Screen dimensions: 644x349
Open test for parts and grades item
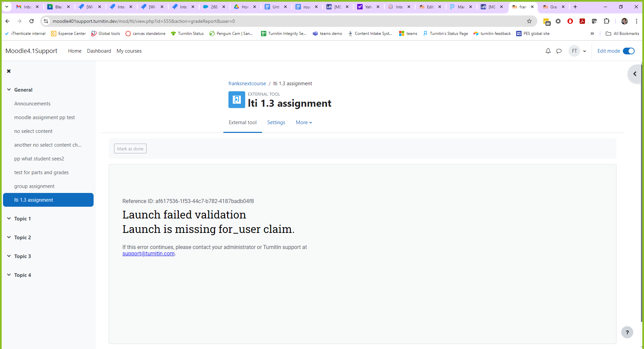pyautogui.click(x=41, y=172)
